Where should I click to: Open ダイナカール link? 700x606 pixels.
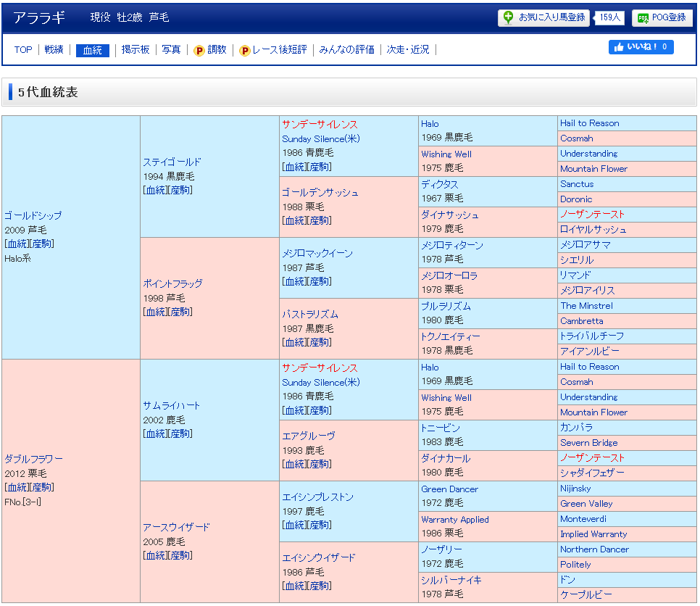(x=446, y=459)
